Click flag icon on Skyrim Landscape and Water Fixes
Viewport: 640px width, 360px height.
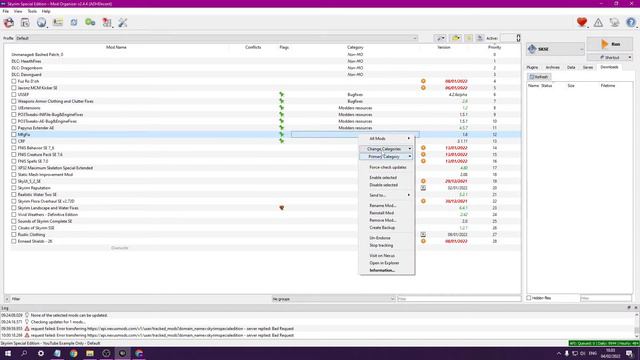click(x=282, y=208)
